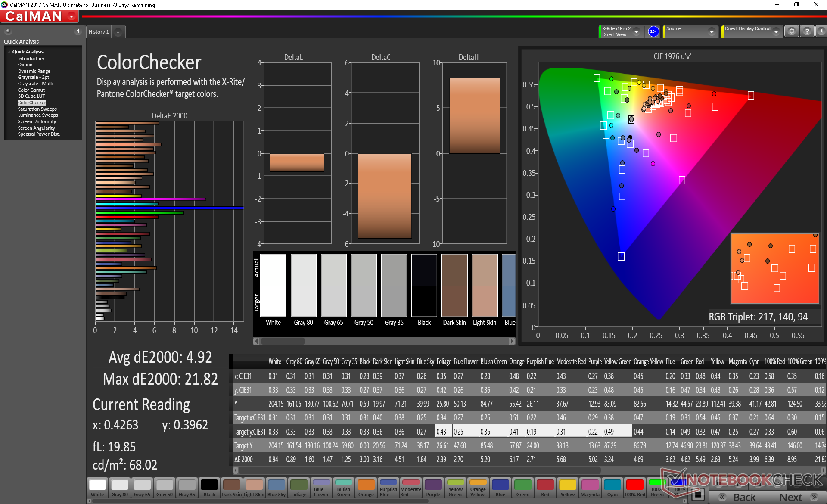
Task: Click the blue 234 meter mode indicator
Action: (653, 31)
